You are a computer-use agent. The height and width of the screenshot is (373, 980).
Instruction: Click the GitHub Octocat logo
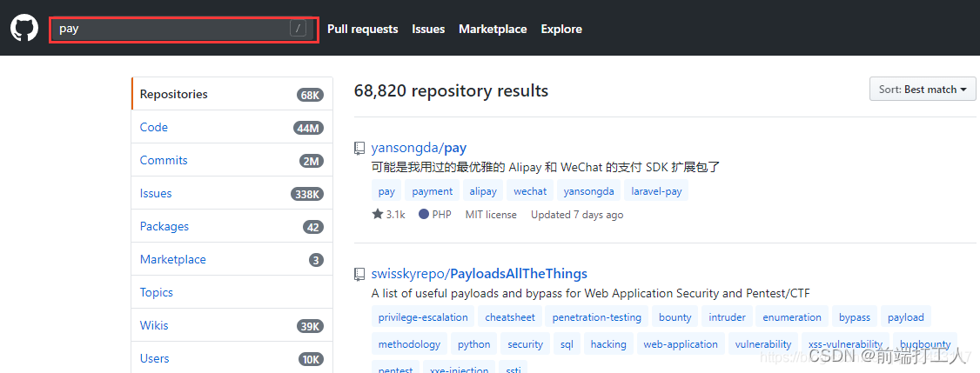tap(24, 29)
